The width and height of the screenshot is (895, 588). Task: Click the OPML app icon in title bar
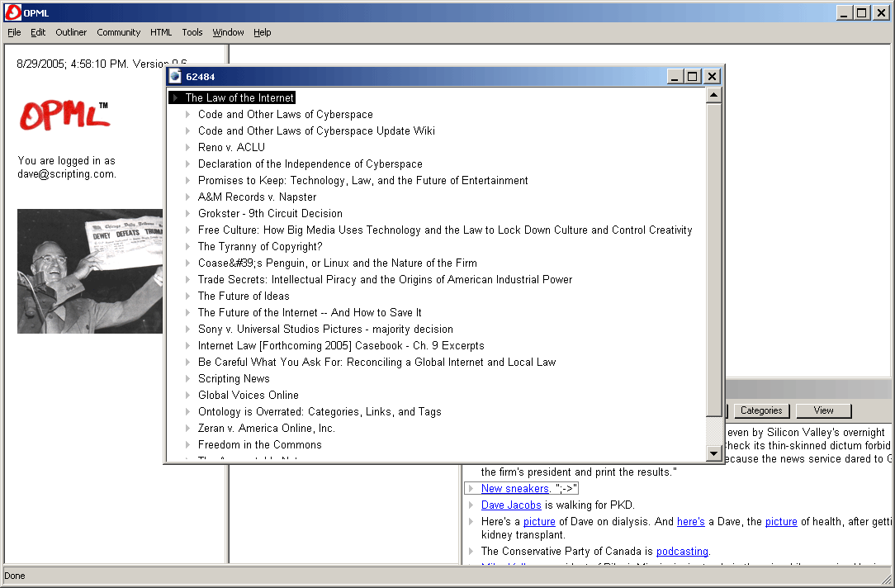[12, 12]
